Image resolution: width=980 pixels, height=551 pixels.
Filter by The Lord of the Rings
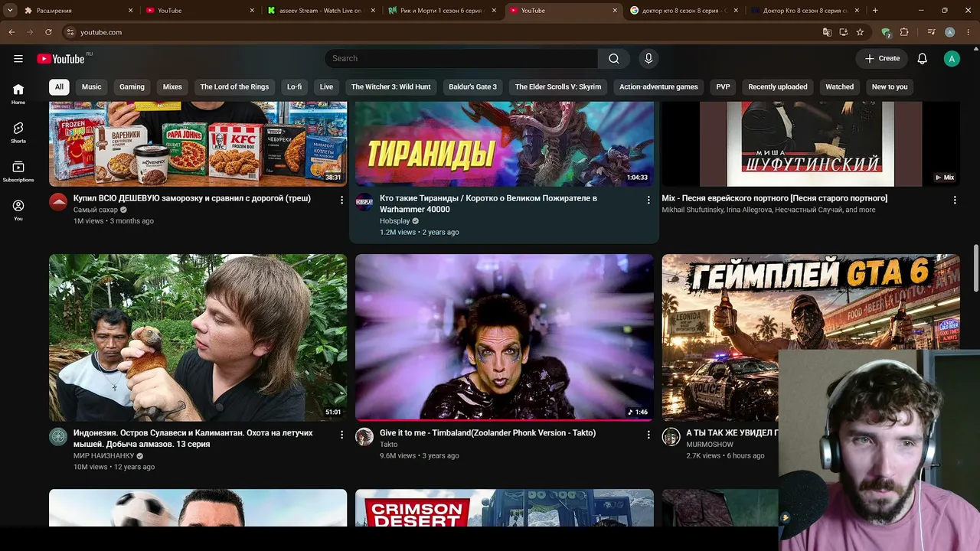(234, 87)
